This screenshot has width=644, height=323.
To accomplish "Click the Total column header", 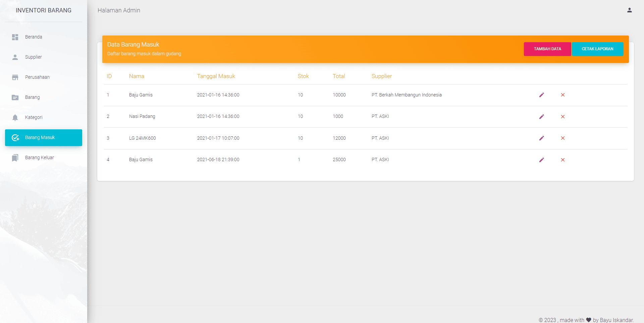I will point(339,76).
